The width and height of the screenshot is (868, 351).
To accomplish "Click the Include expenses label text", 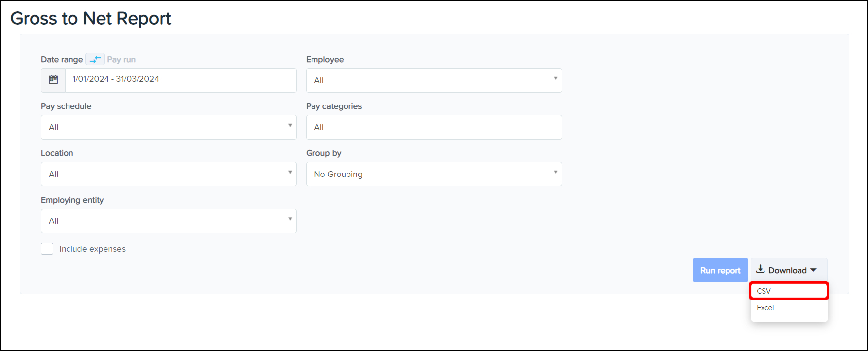I will tap(92, 249).
